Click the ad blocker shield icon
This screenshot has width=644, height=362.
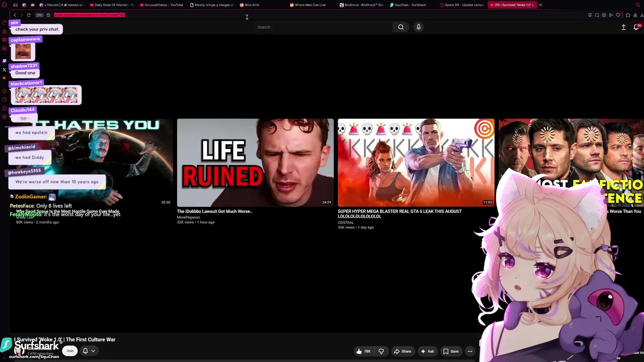tap(604, 15)
